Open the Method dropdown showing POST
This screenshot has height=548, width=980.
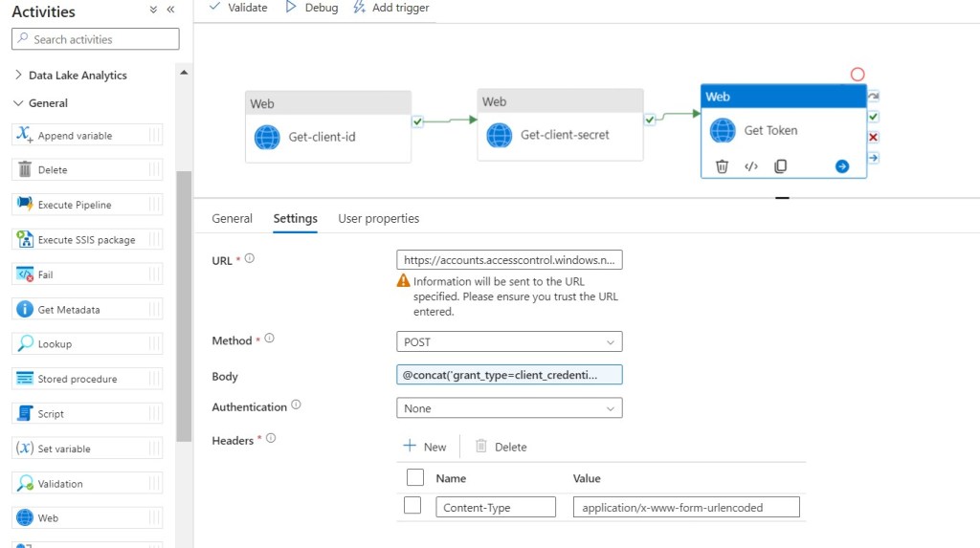click(x=509, y=342)
